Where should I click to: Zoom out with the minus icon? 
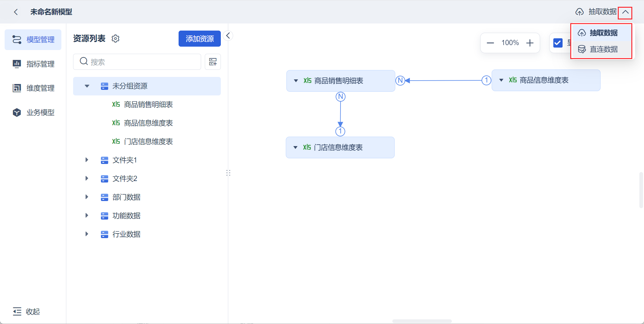coord(490,43)
